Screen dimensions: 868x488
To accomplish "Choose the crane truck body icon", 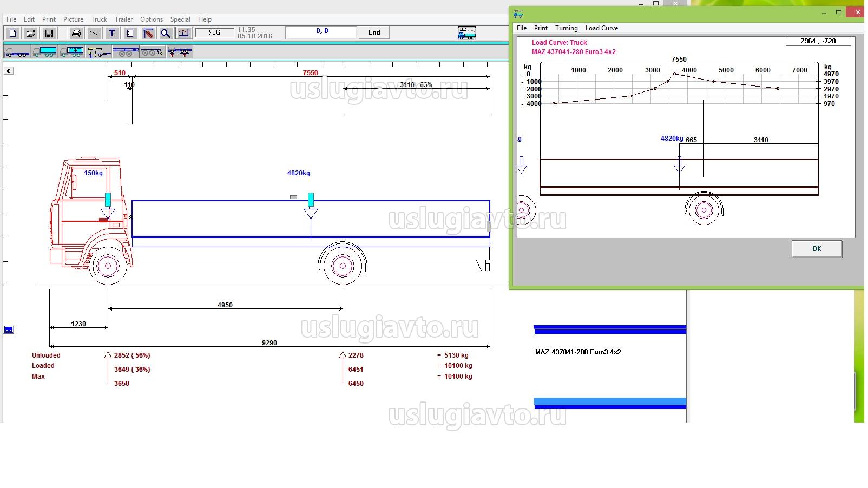I will [98, 52].
